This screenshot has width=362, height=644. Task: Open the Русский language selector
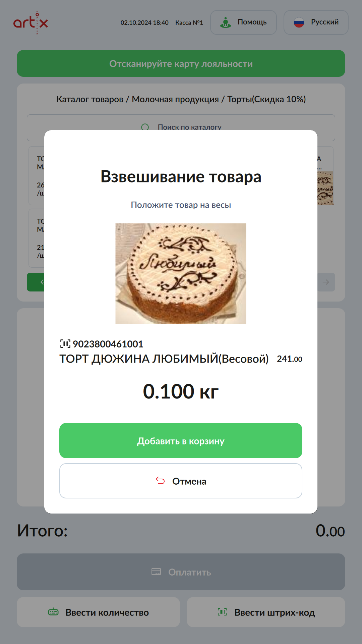point(316,22)
